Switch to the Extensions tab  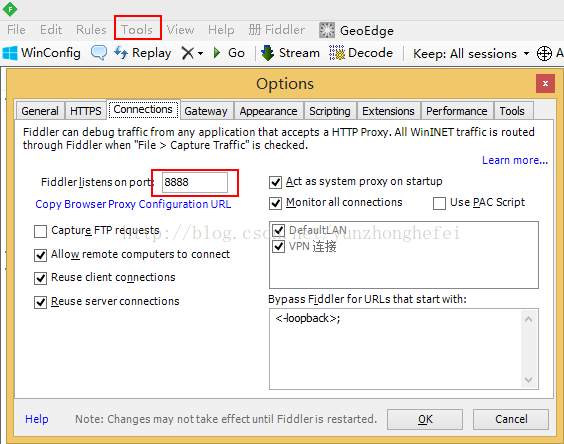tap(388, 111)
